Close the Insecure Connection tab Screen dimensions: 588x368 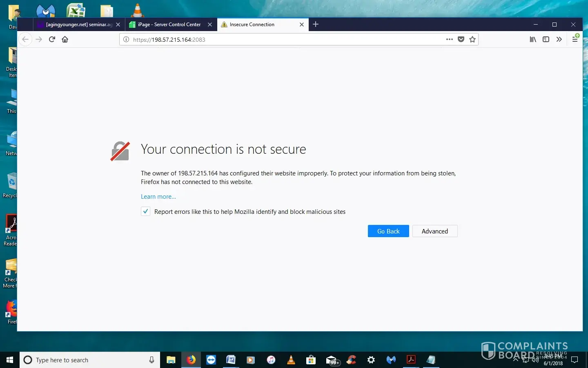click(x=302, y=25)
